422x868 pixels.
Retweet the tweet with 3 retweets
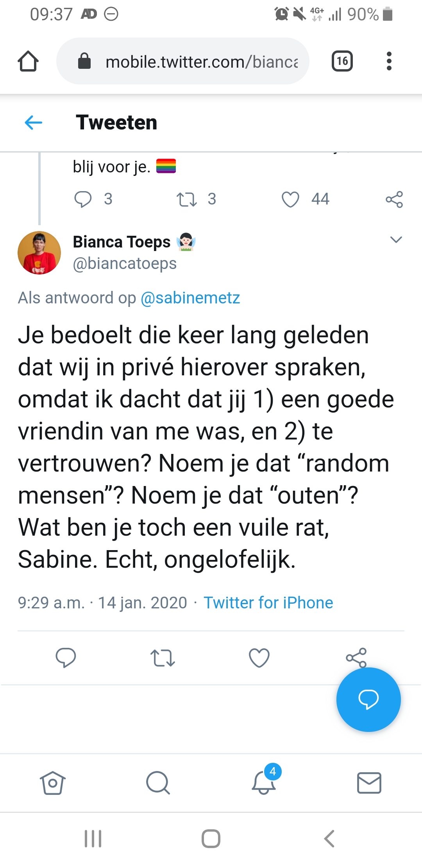[x=186, y=199]
